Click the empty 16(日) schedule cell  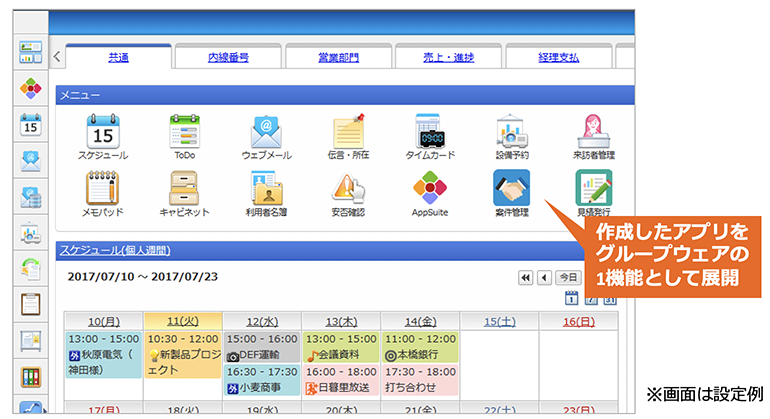click(578, 364)
